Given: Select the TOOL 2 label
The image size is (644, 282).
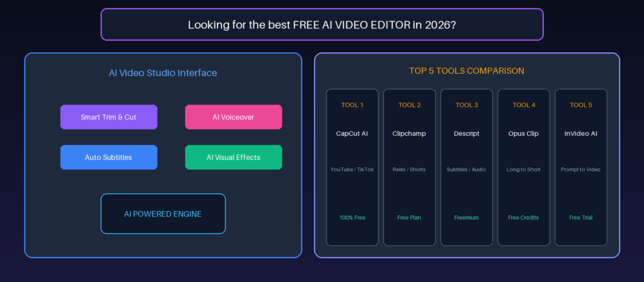Looking at the screenshot, I should point(409,105).
